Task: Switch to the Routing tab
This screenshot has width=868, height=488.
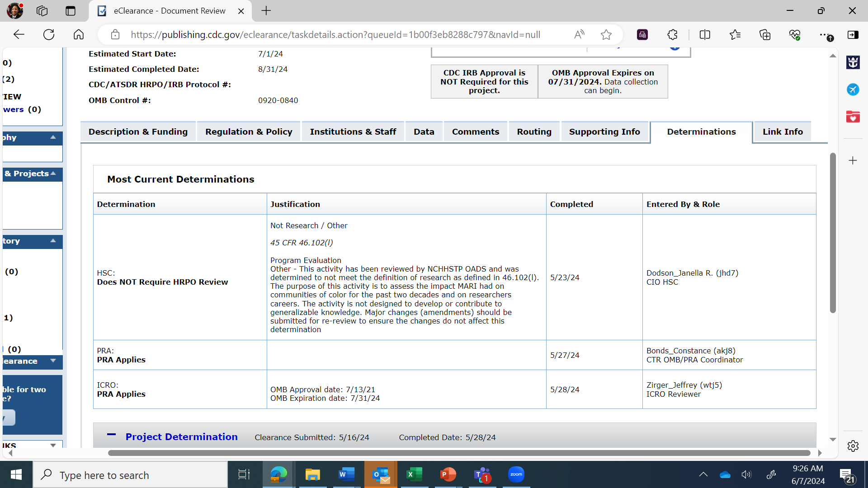Action: tap(534, 132)
